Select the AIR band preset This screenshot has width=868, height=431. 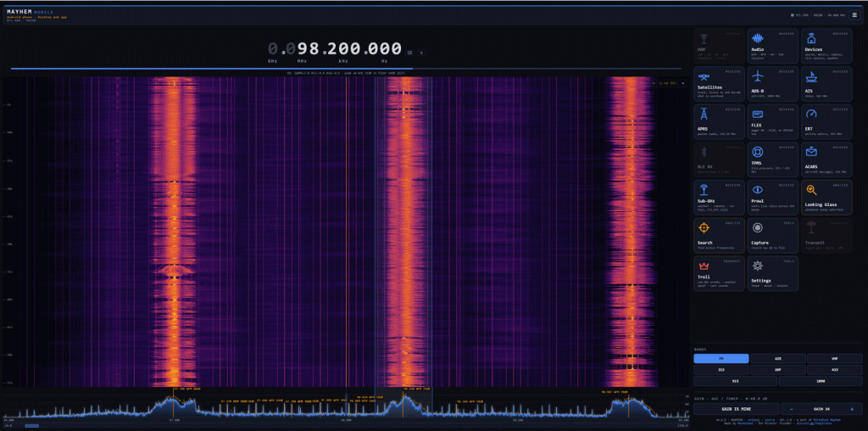pos(778,358)
